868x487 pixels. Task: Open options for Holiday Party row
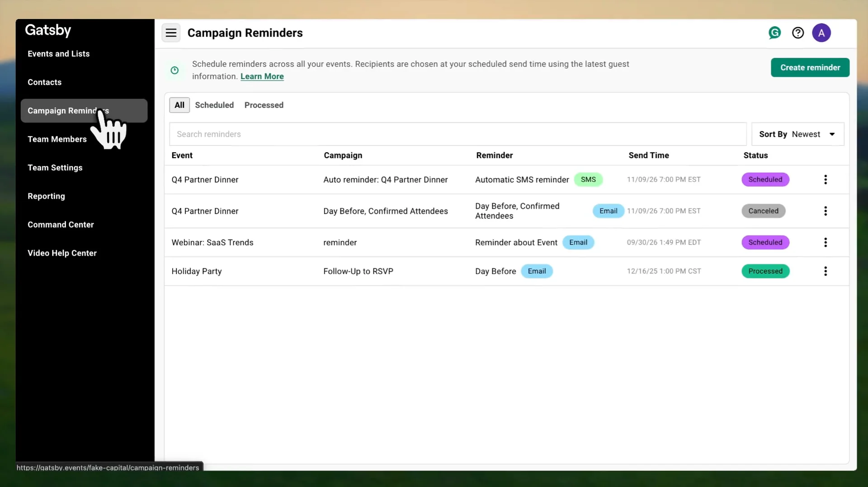826,271
